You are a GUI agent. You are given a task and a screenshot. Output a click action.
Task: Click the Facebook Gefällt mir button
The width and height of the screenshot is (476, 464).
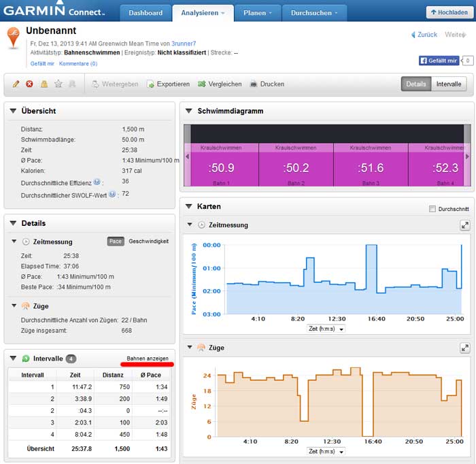point(439,61)
